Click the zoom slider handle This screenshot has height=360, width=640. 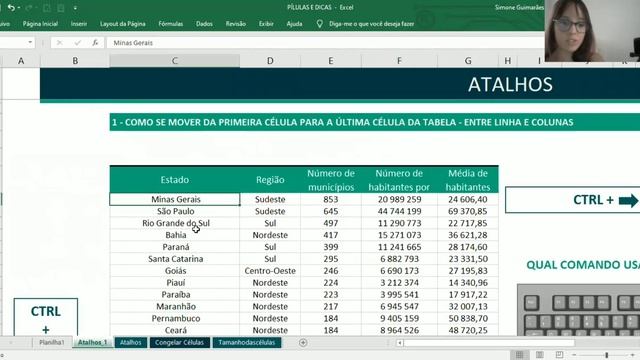(607, 355)
